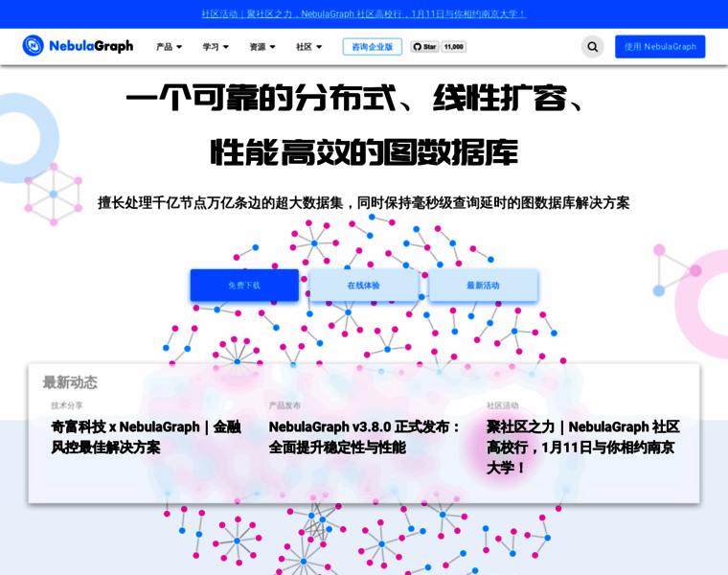Click the NebulaGraph logo icon

(x=33, y=46)
